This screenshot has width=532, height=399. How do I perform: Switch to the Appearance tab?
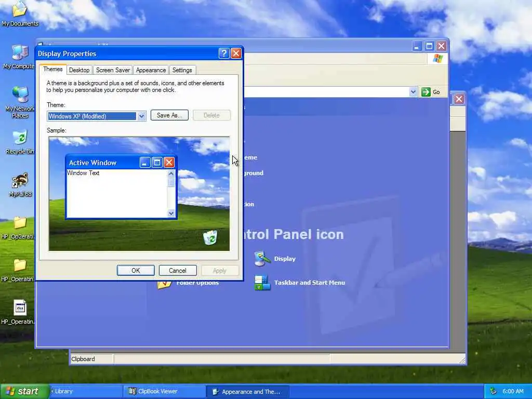point(151,70)
